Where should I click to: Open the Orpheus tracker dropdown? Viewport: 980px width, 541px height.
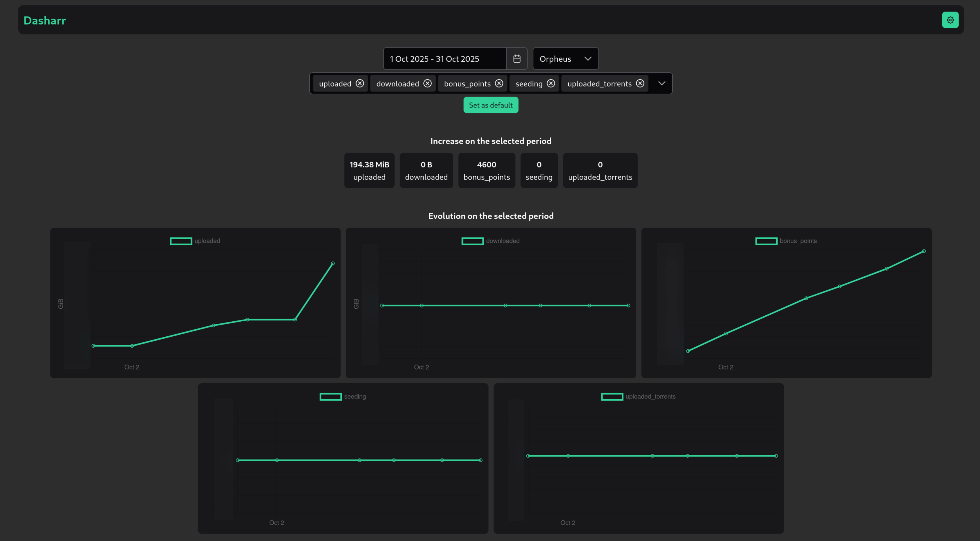click(x=565, y=59)
